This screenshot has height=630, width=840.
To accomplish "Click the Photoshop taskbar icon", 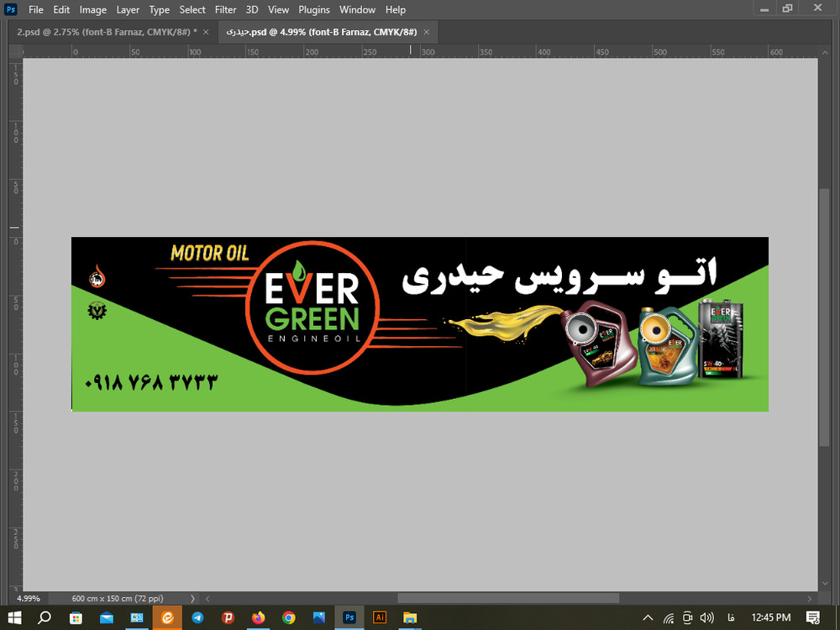I will [x=349, y=617].
